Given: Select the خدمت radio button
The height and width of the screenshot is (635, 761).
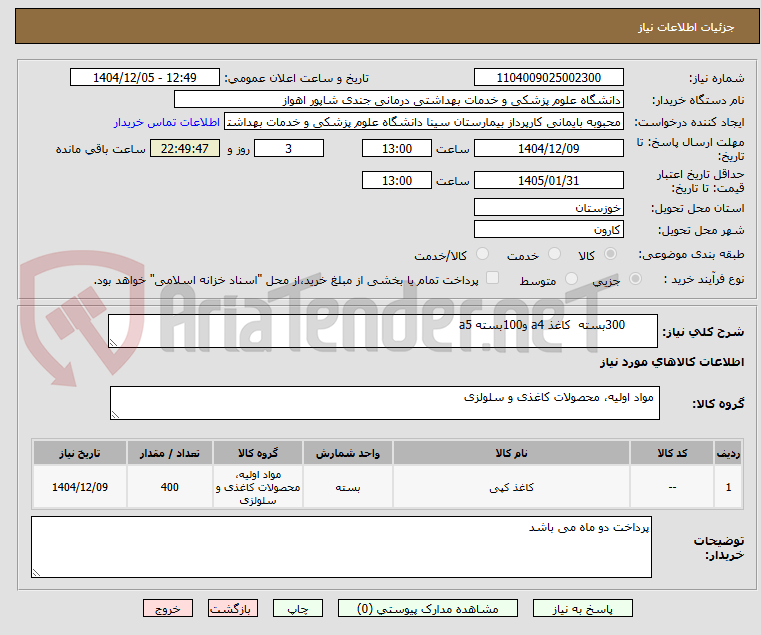Looking at the screenshot, I should [x=554, y=254].
